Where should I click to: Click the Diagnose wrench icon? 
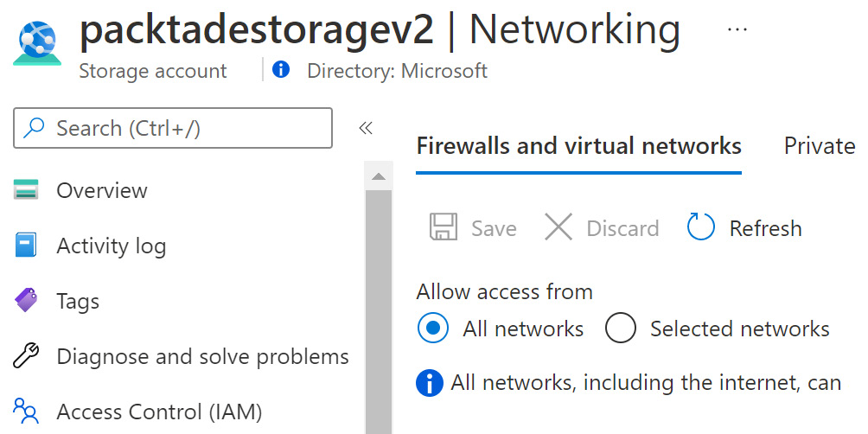(x=27, y=356)
